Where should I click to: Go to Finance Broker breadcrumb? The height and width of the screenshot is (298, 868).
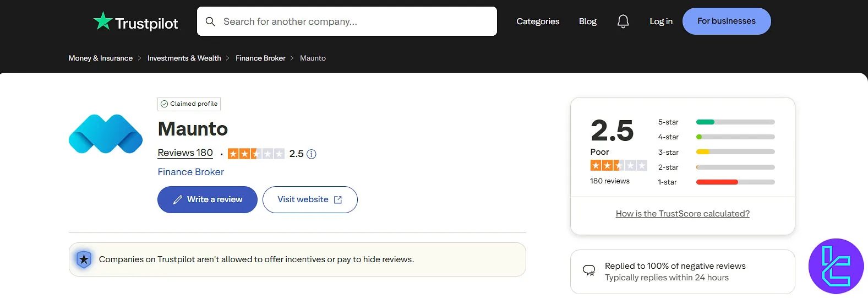260,58
